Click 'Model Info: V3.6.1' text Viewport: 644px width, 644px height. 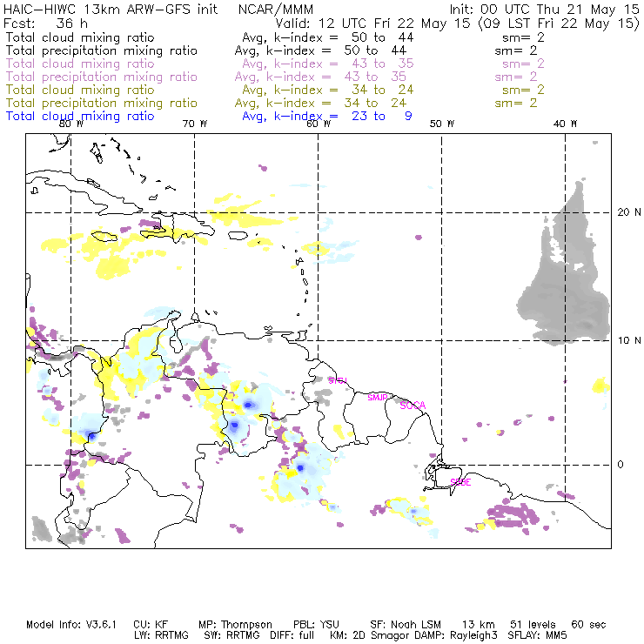point(71,625)
